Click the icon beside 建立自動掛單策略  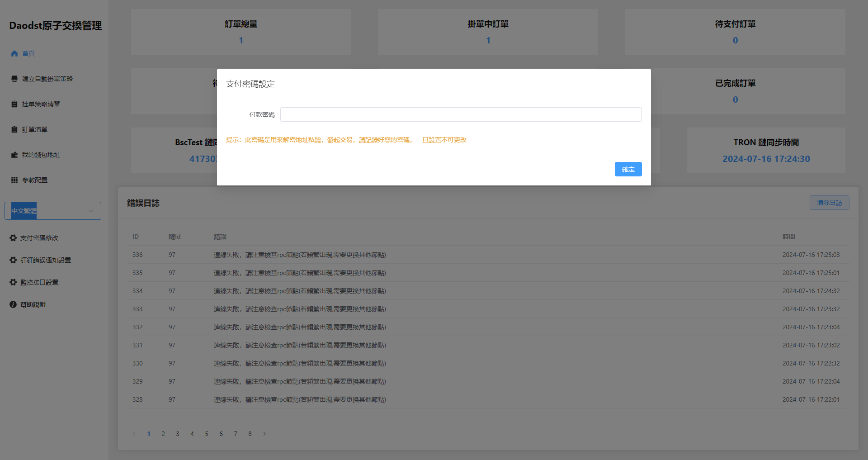point(14,79)
